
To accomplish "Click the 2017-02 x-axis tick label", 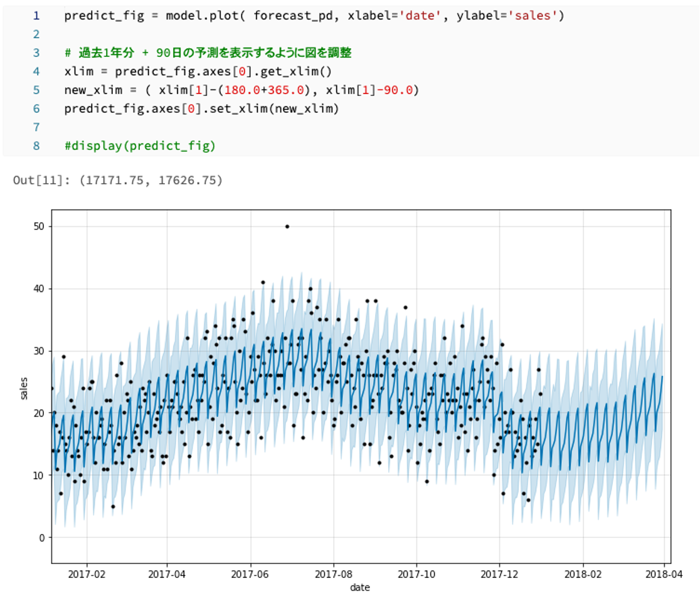I will [86, 574].
